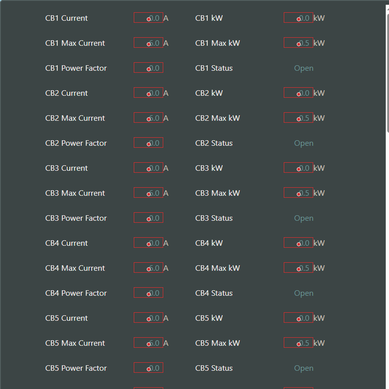Click the CB1 Max kW field
The height and width of the screenshot is (389, 389).
(298, 43)
